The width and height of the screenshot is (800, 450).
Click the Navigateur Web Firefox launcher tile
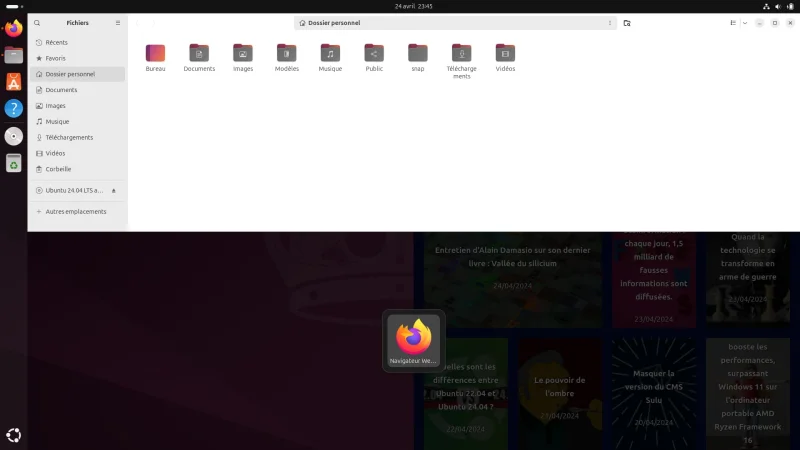[x=413, y=340]
